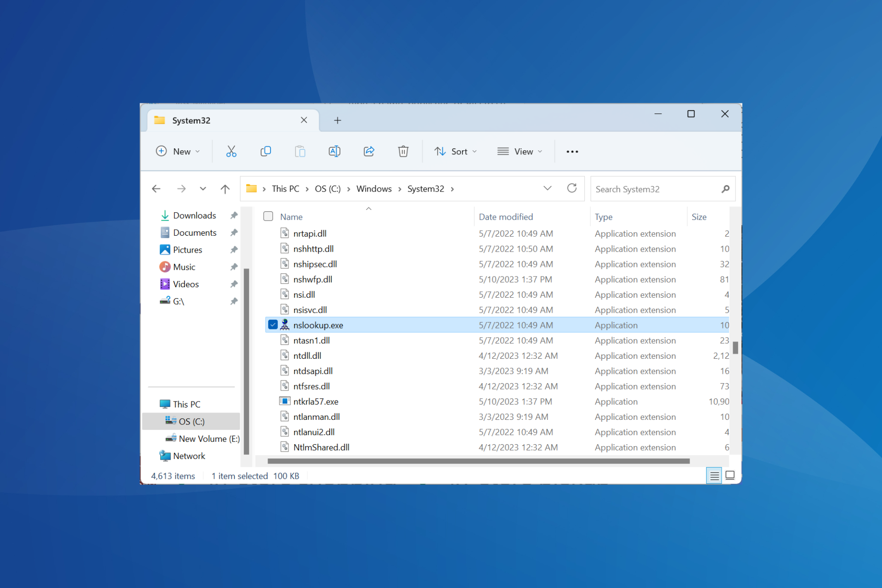The width and height of the screenshot is (882, 588).
Task: Go forward with the right arrow
Action: click(x=181, y=189)
